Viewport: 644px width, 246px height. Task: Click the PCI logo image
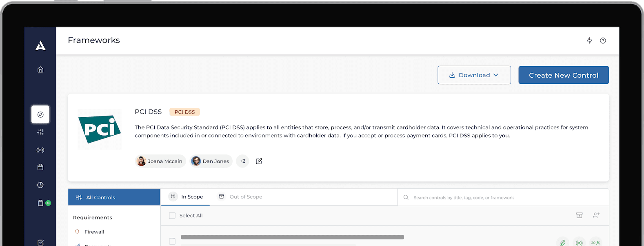100,129
